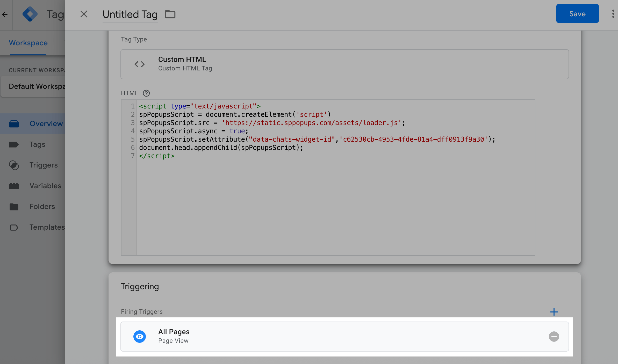618x364 pixels.
Task: Click the Google Tag Manager logo
Action: click(x=30, y=14)
